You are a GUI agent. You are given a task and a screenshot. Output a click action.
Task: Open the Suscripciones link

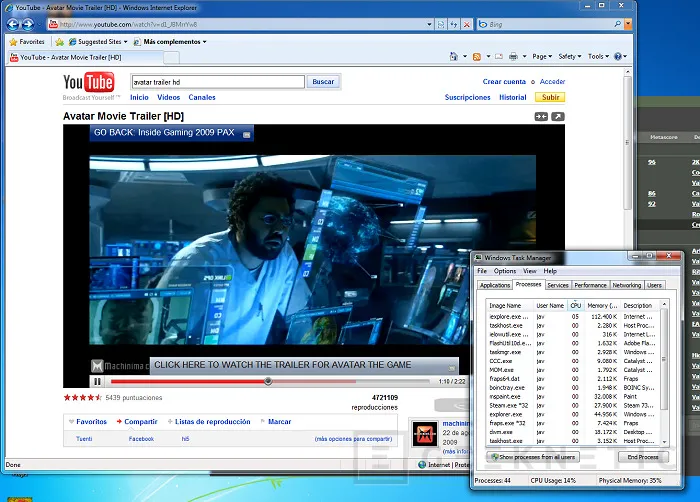pyautogui.click(x=467, y=97)
